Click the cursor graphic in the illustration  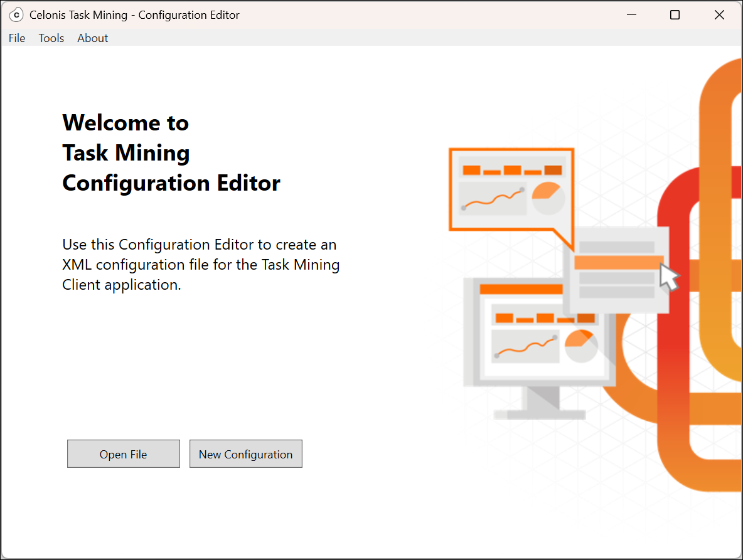point(667,276)
